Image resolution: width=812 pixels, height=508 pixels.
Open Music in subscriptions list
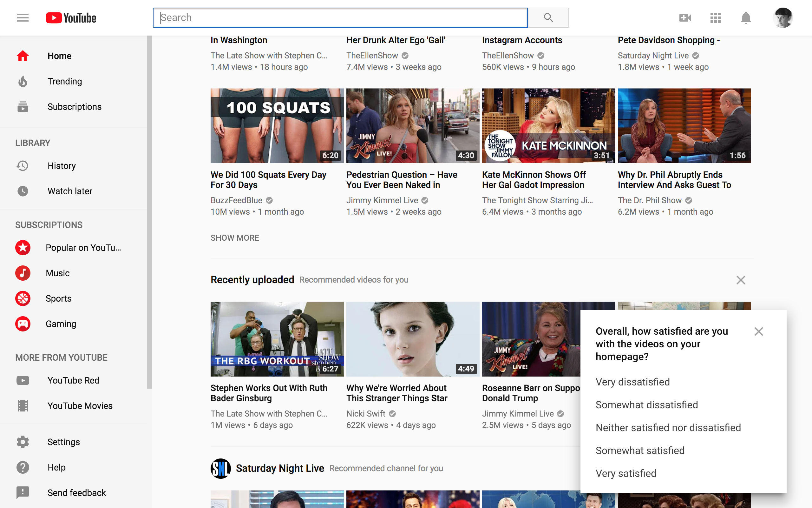[74, 273]
